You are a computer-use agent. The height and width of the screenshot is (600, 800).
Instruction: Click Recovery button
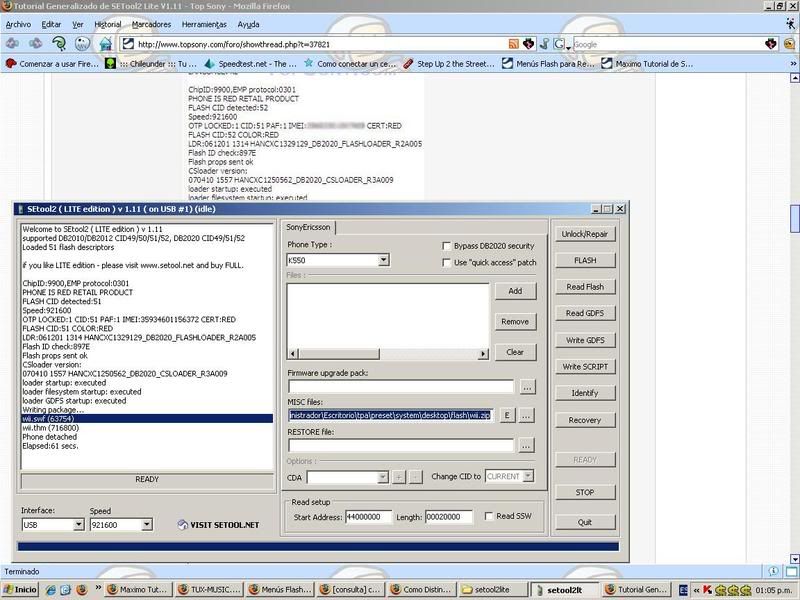585,420
